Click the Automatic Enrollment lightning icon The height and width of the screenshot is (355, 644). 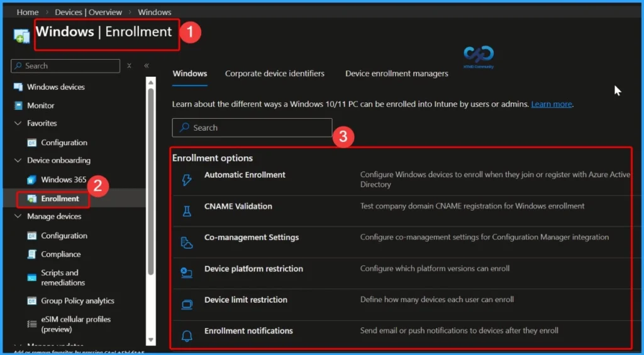(x=187, y=180)
